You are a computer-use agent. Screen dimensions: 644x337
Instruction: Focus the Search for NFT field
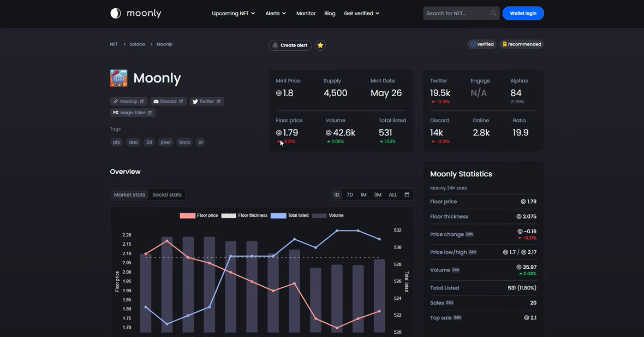pyautogui.click(x=461, y=13)
